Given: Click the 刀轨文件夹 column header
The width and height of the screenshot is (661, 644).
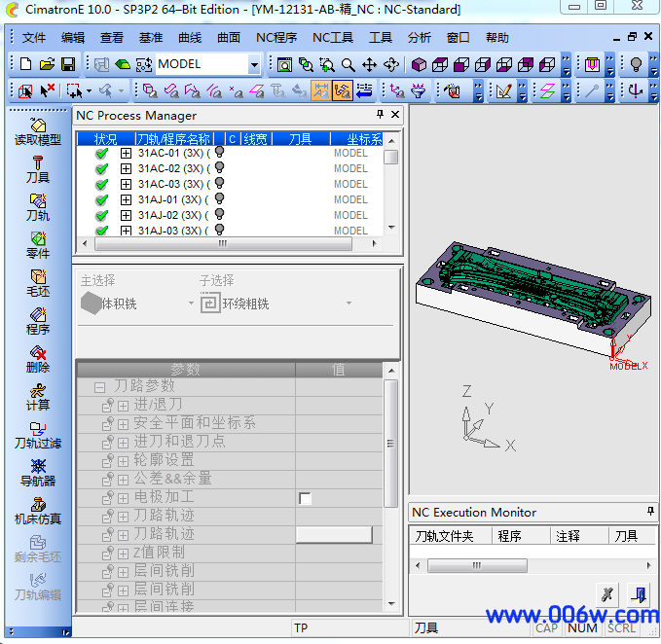Looking at the screenshot, I should coord(450,536).
